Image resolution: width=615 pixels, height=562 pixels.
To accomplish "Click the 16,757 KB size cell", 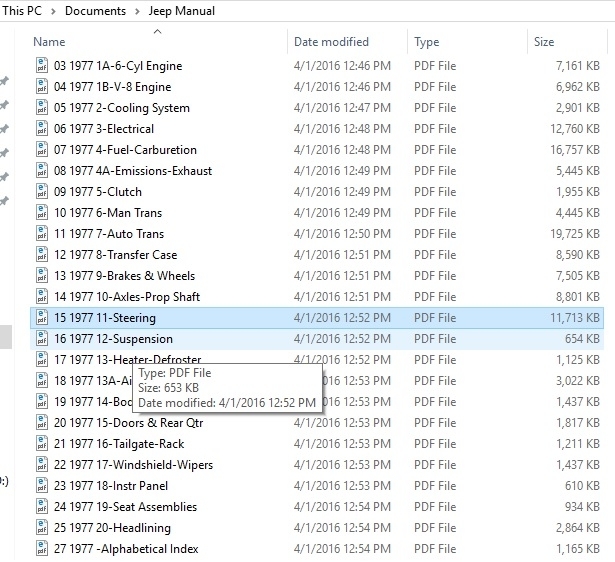I will click(575, 149).
